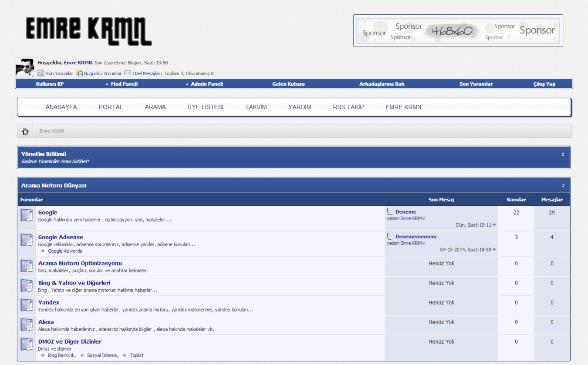The image size is (588, 365).
Task: Click the user avatar thumbnail
Action: tap(25, 67)
